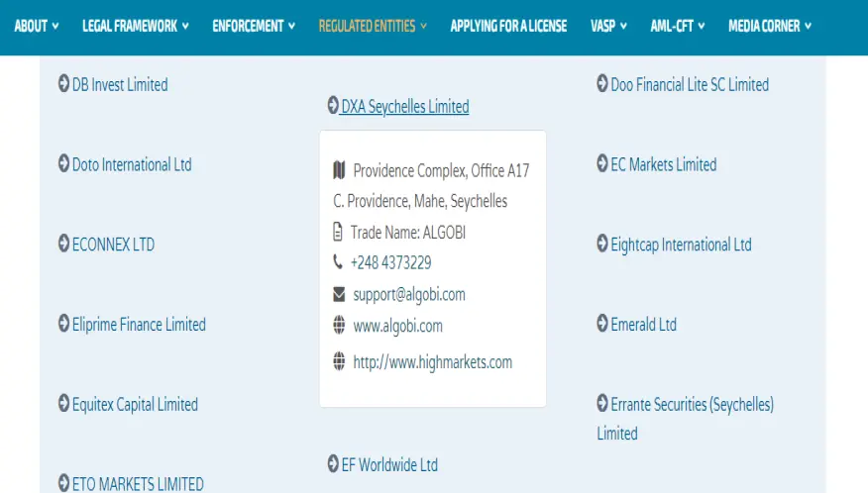Image resolution: width=868 pixels, height=493 pixels.
Task: Collapse DXA Seychelles Limited details
Action: coord(404,106)
